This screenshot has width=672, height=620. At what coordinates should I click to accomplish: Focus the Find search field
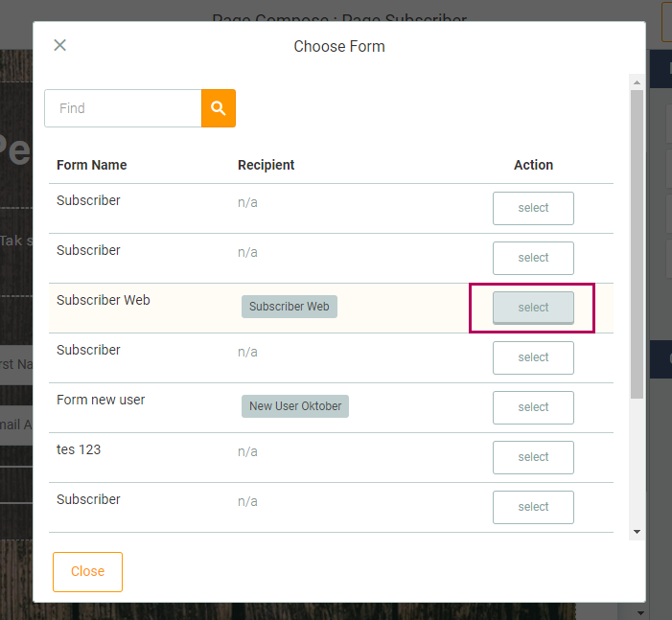[123, 108]
